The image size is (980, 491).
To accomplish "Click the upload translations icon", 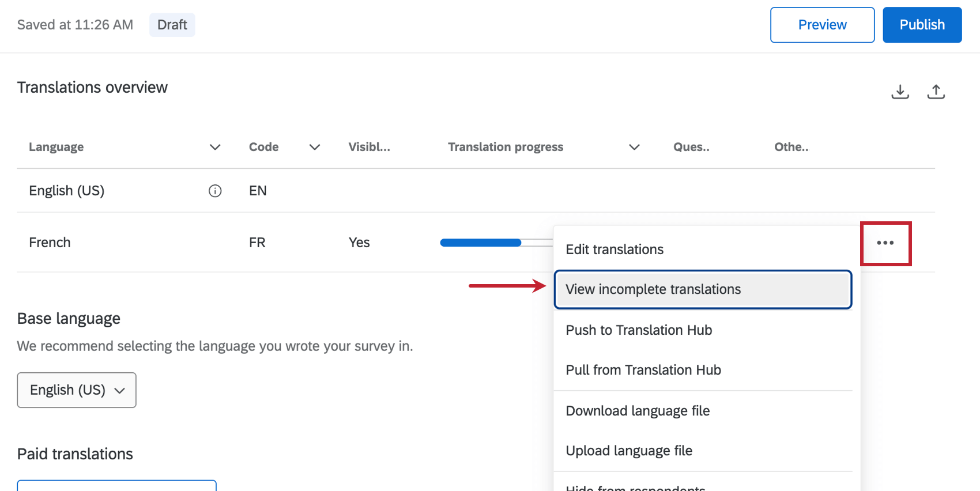I will pyautogui.click(x=936, y=92).
